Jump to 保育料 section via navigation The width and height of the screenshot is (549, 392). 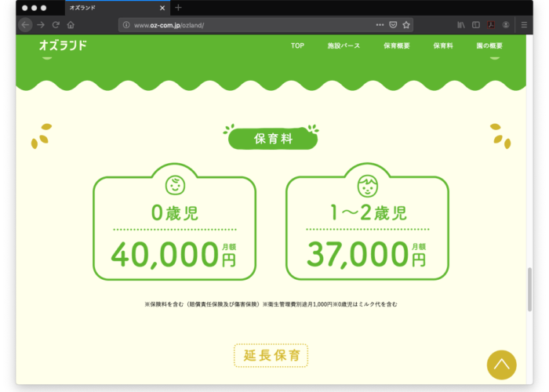pos(443,46)
